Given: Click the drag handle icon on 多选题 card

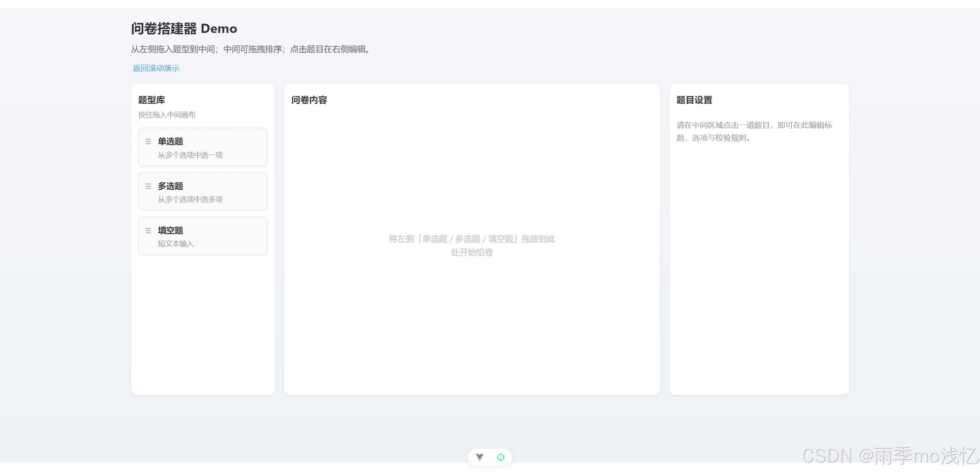Looking at the screenshot, I should pos(148,186).
